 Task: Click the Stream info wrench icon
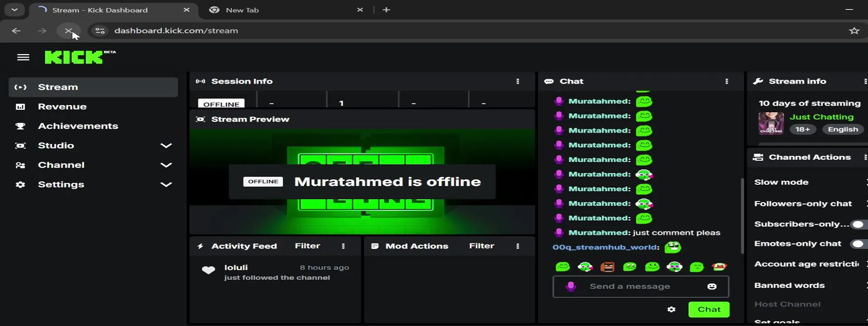[x=758, y=81]
